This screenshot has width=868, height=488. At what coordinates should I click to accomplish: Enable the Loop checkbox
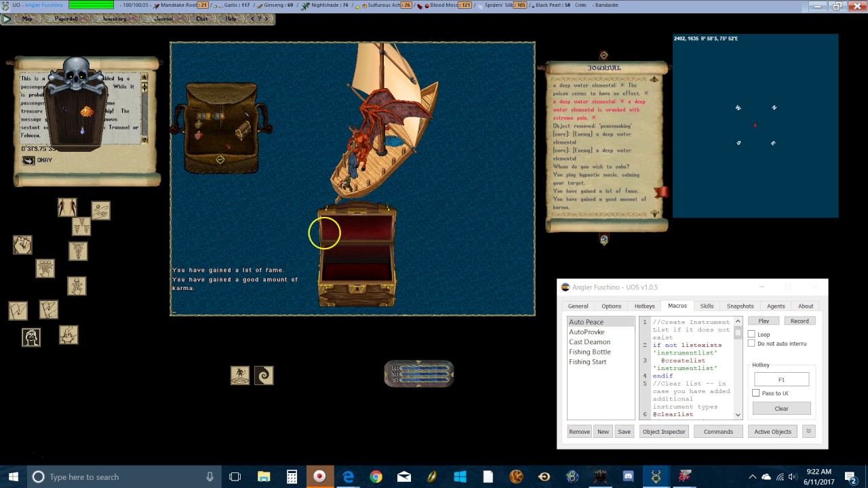point(751,333)
